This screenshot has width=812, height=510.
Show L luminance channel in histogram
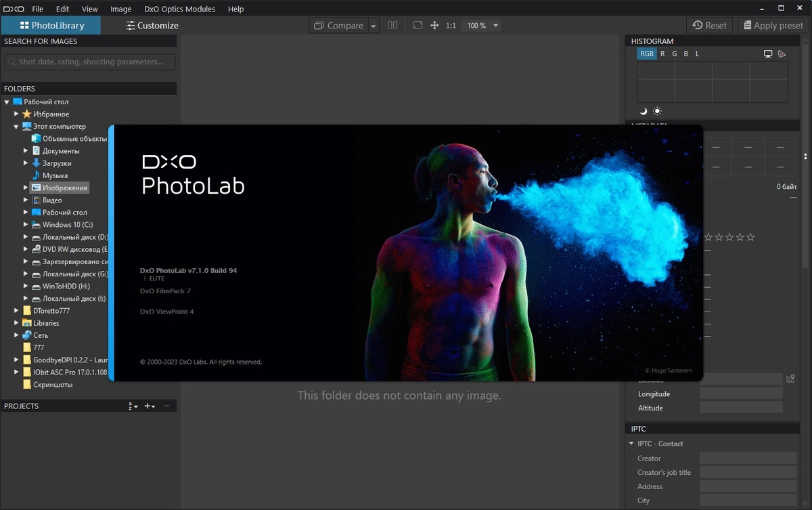click(x=697, y=54)
